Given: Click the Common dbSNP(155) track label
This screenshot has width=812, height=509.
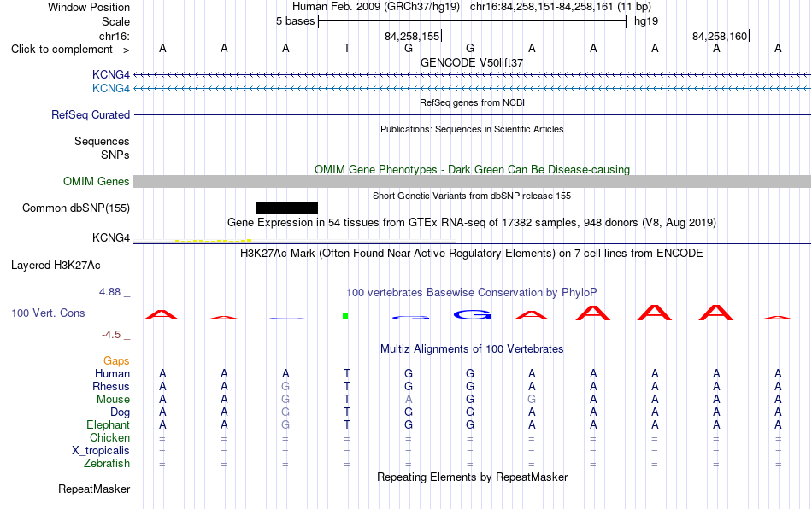Looking at the screenshot, I should (76, 208).
